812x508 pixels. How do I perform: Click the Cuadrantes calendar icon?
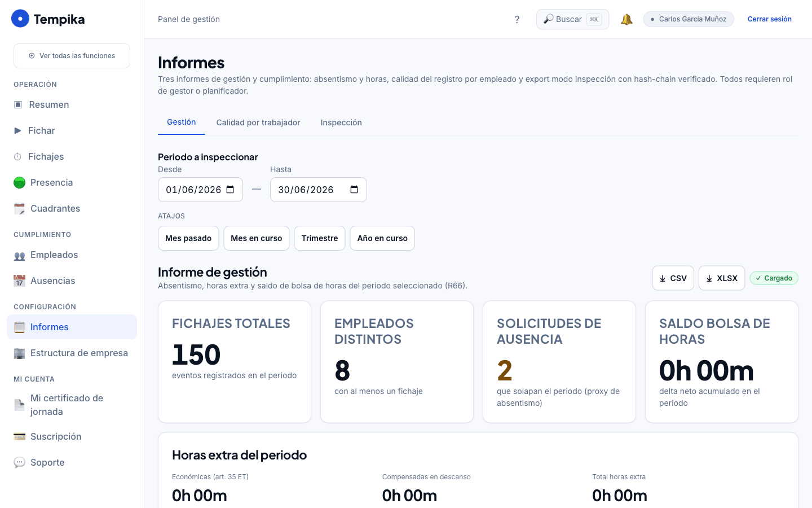[20, 208]
